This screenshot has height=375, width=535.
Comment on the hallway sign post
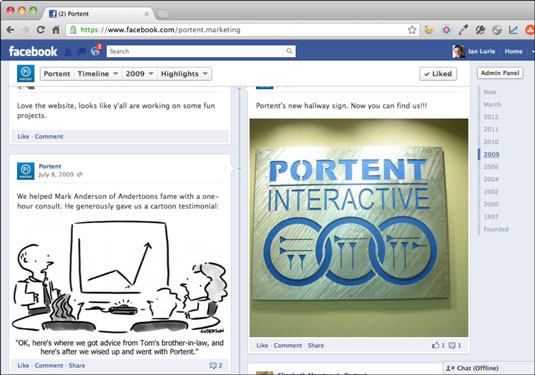coord(288,345)
